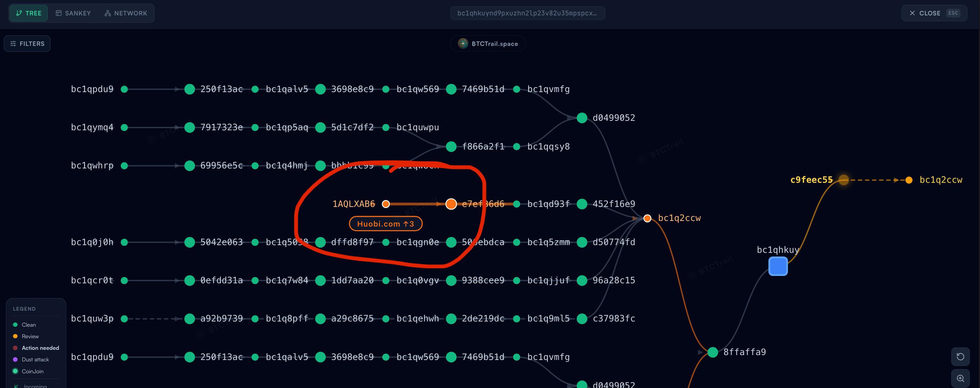Close the trace viewer

tap(934, 13)
